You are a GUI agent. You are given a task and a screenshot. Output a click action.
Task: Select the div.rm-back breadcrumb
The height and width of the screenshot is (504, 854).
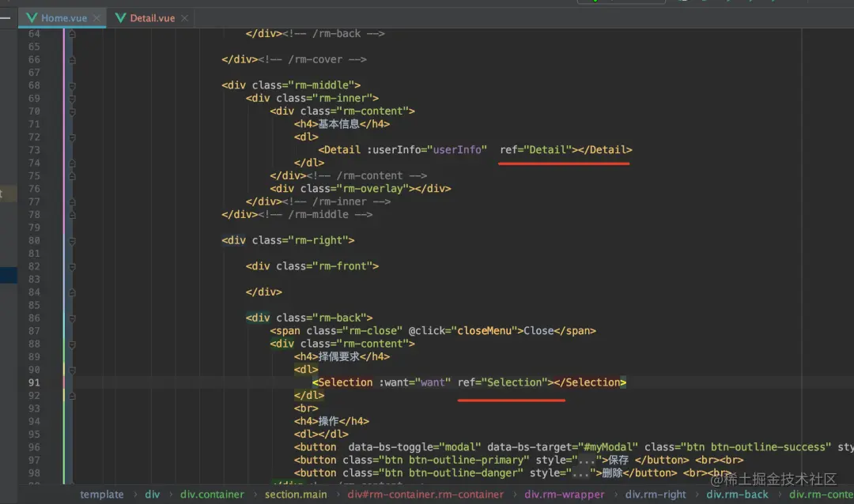737,495
